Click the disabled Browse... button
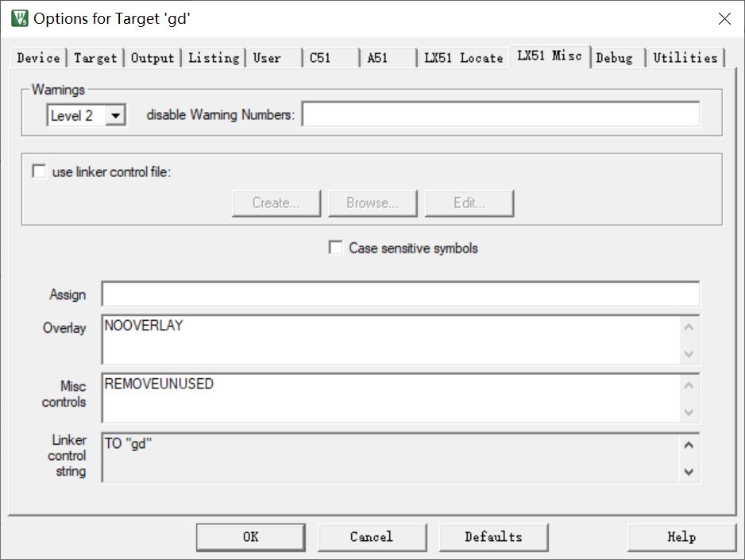The image size is (745, 560). (372, 203)
